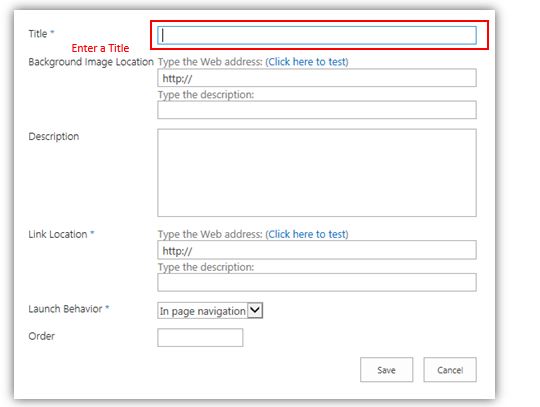
Task: Select the 'In page navigation' combo box
Action: [x=210, y=310]
